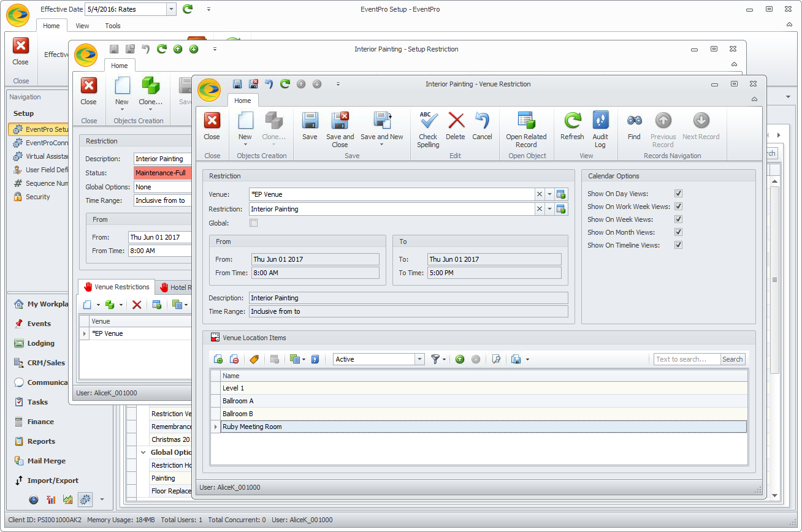Viewport: 802px width, 532px height.
Task: Click the Venue field lookup icon
Action: click(x=560, y=194)
